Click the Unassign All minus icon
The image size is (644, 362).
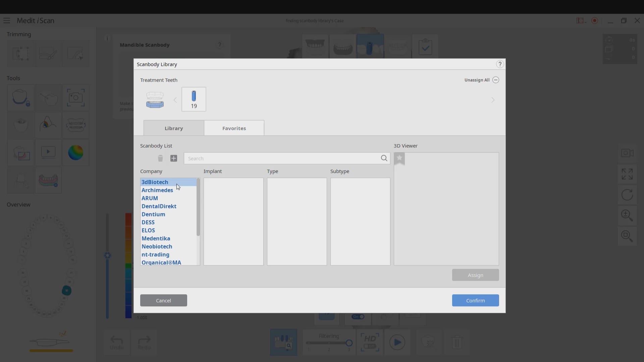click(496, 80)
